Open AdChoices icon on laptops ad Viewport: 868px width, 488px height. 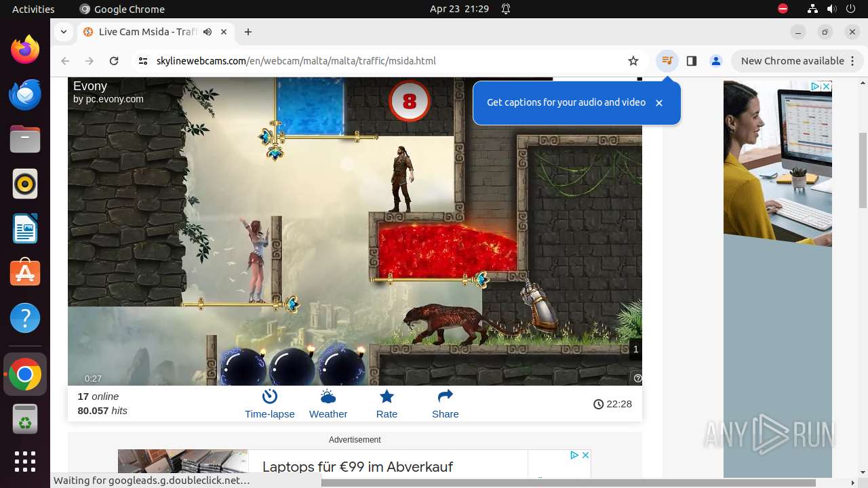(574, 455)
